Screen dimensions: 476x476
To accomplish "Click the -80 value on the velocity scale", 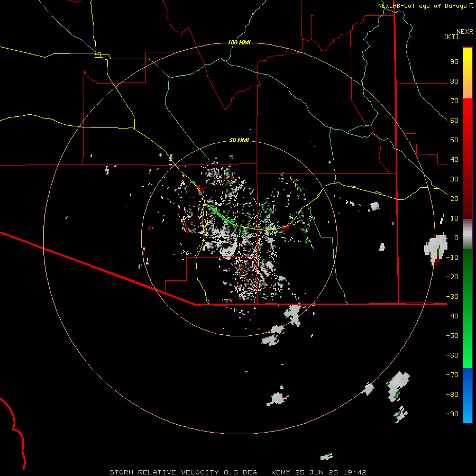I will pyautogui.click(x=452, y=395).
